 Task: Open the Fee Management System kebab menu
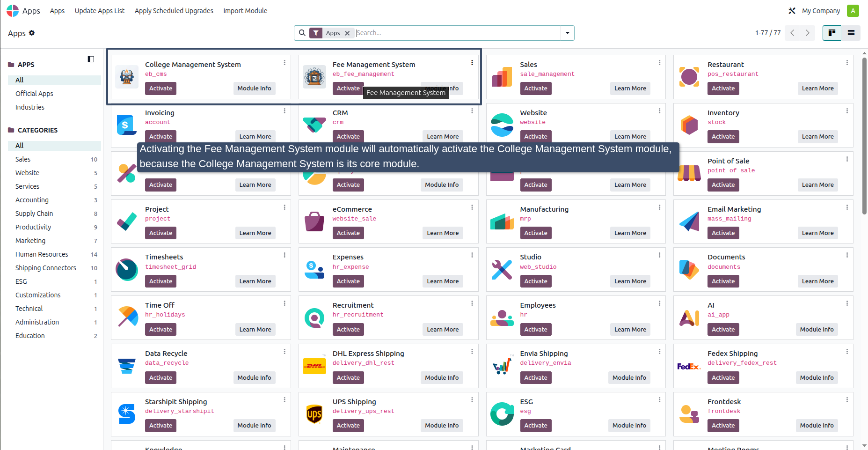472,63
